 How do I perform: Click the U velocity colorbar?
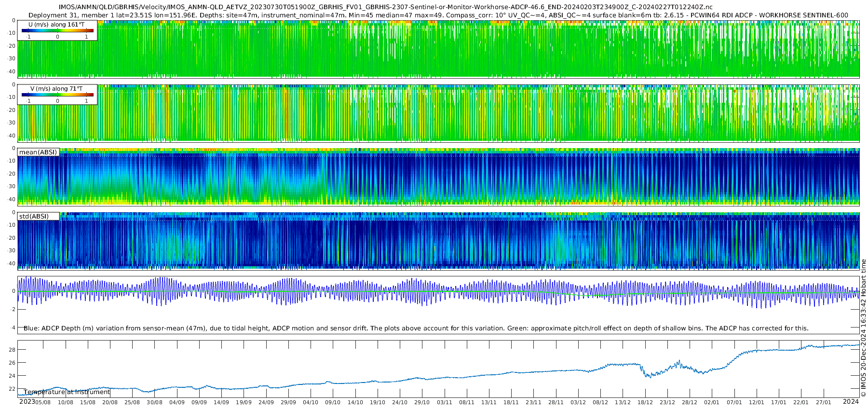coord(57,31)
